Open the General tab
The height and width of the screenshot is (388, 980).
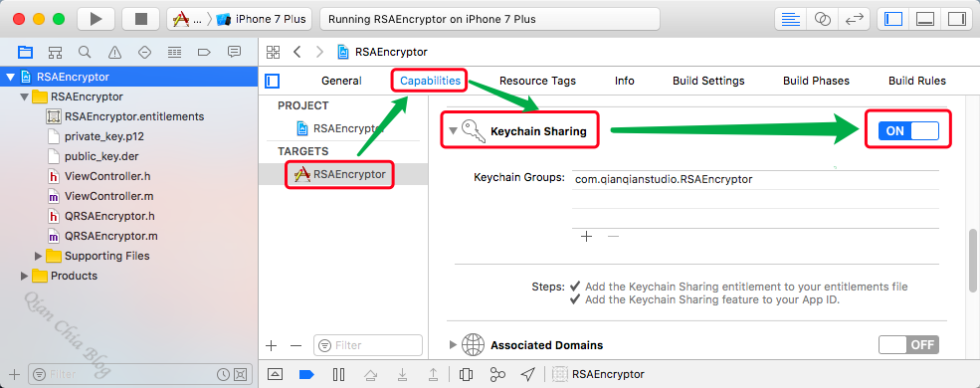pyautogui.click(x=341, y=81)
